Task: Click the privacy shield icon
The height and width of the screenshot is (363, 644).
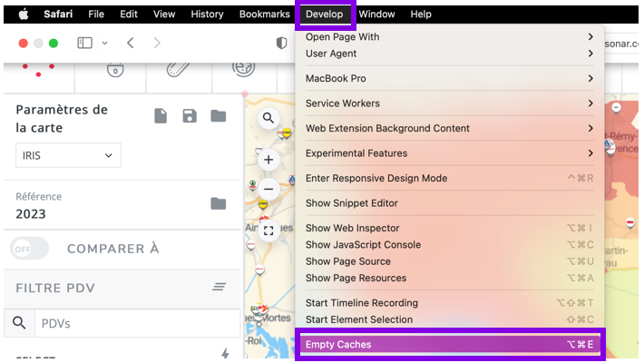Action: [x=281, y=43]
